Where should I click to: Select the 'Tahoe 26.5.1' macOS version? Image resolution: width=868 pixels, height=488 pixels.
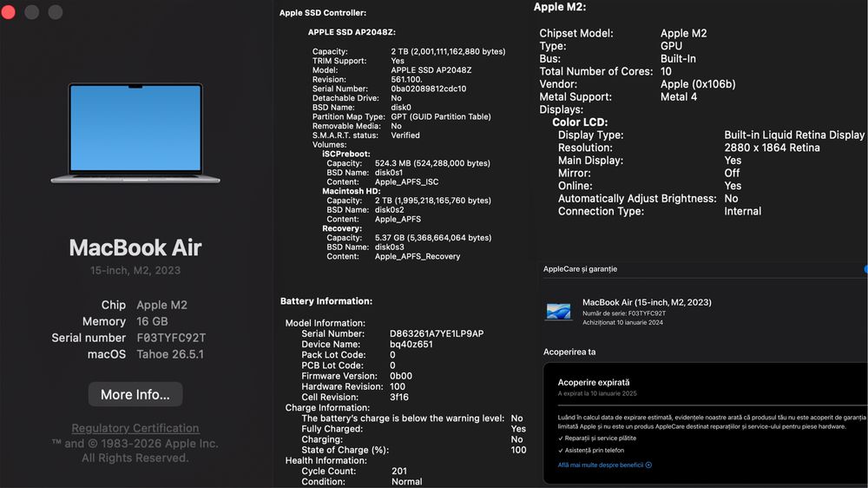[x=170, y=354]
